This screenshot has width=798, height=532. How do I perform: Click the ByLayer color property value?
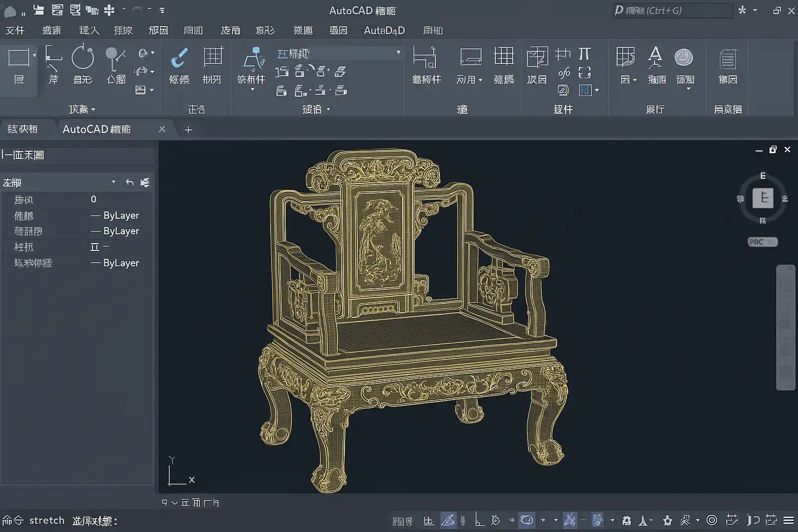click(x=121, y=216)
